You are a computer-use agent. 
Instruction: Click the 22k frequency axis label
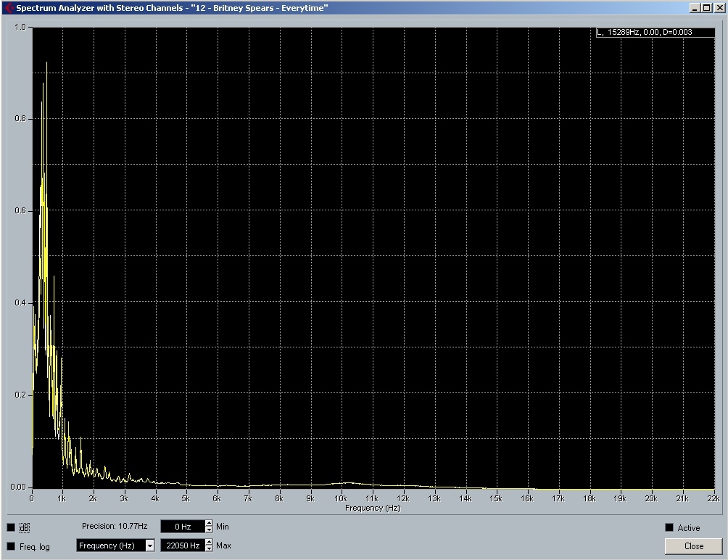tap(713, 499)
